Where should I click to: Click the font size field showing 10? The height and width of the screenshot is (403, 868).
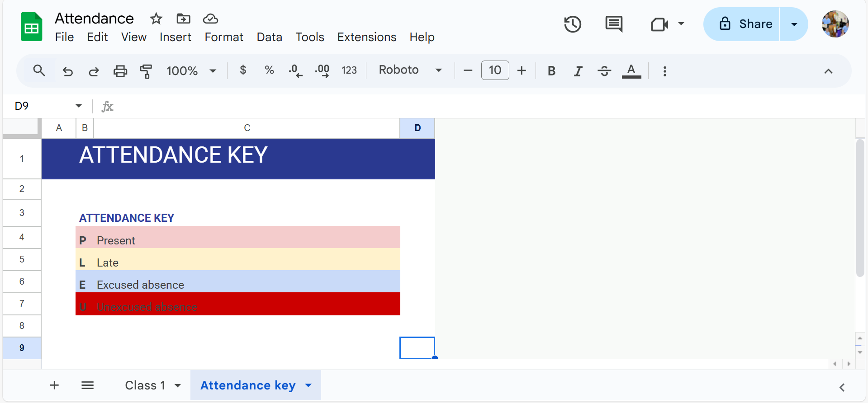tap(495, 70)
